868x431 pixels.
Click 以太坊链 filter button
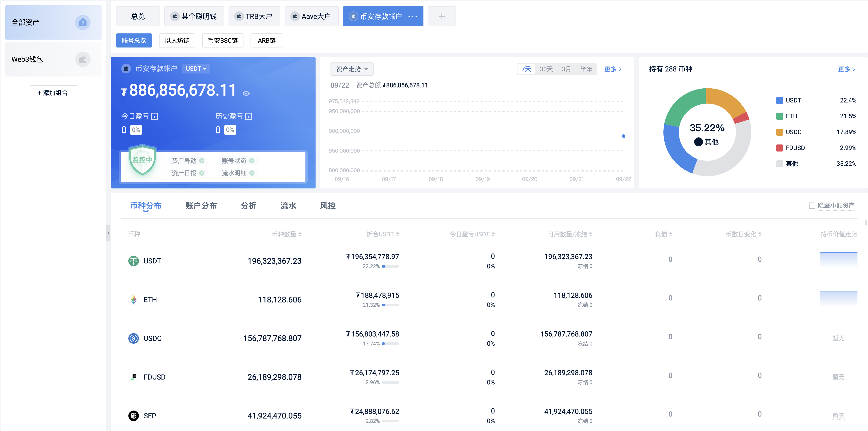click(177, 40)
